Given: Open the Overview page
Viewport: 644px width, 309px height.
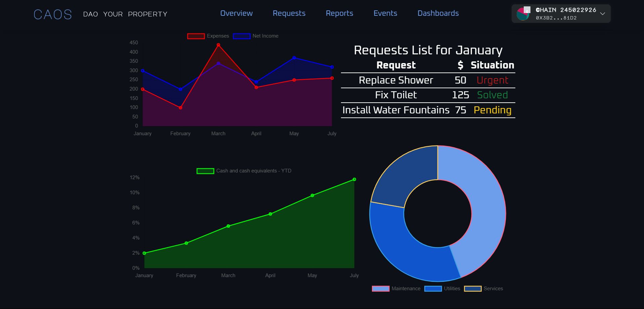Looking at the screenshot, I should 237,13.
